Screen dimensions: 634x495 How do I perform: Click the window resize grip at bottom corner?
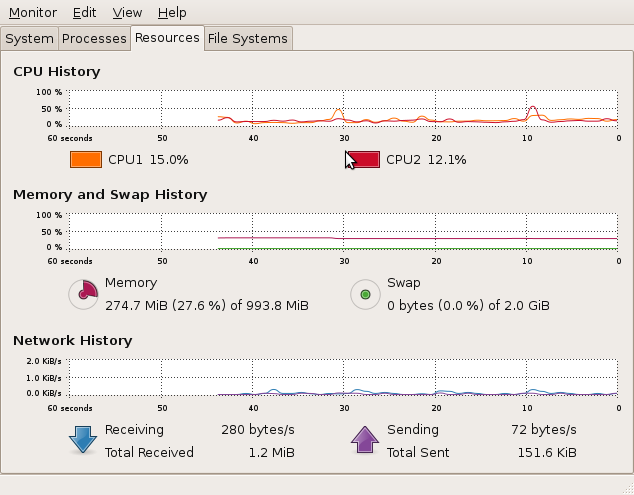(626, 487)
